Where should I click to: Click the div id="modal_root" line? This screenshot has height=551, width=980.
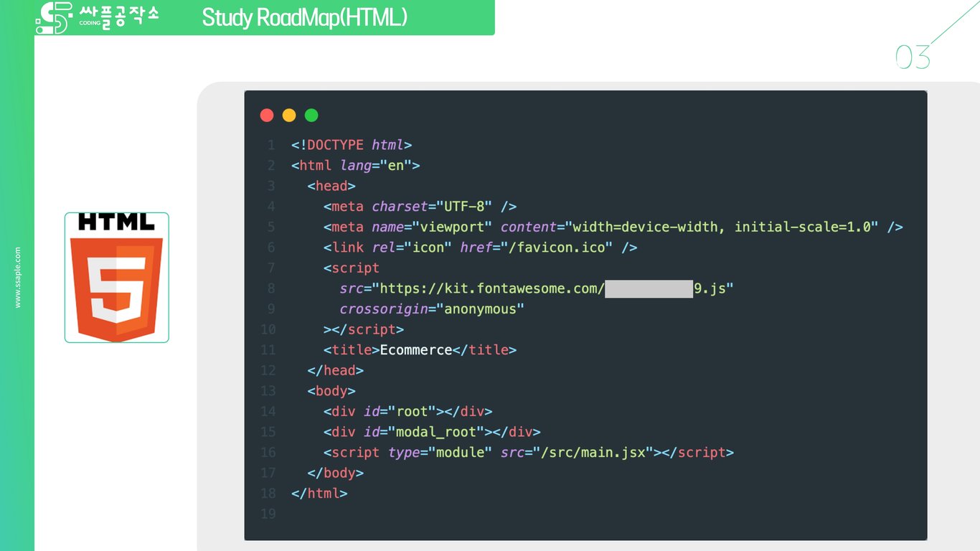click(432, 432)
